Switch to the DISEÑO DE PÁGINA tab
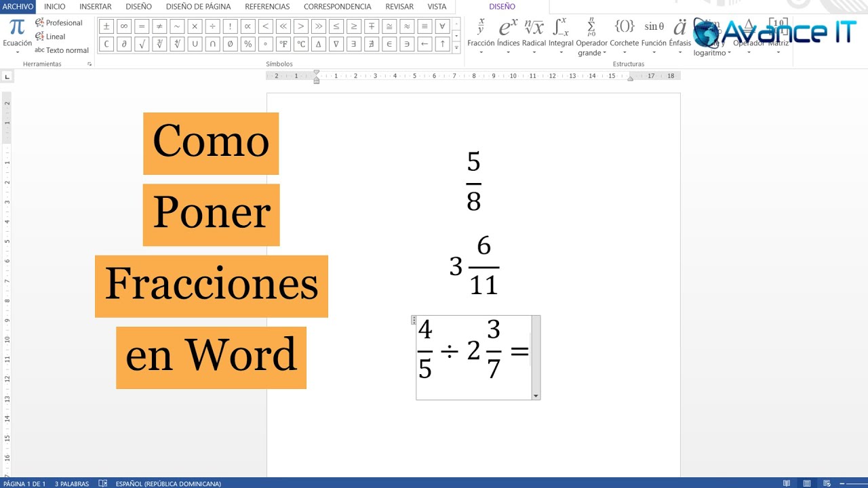Screen dimensions: 868x488 [199, 7]
